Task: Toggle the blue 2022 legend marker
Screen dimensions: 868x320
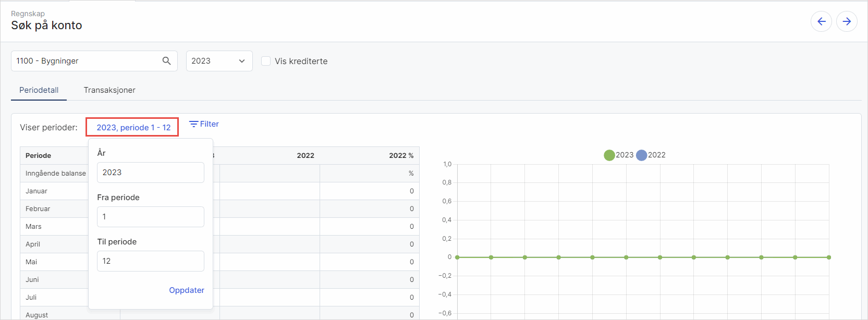Action: (641, 155)
